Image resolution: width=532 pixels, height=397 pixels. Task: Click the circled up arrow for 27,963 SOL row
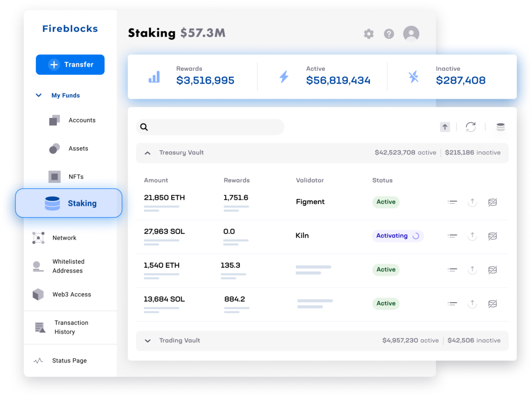click(472, 236)
